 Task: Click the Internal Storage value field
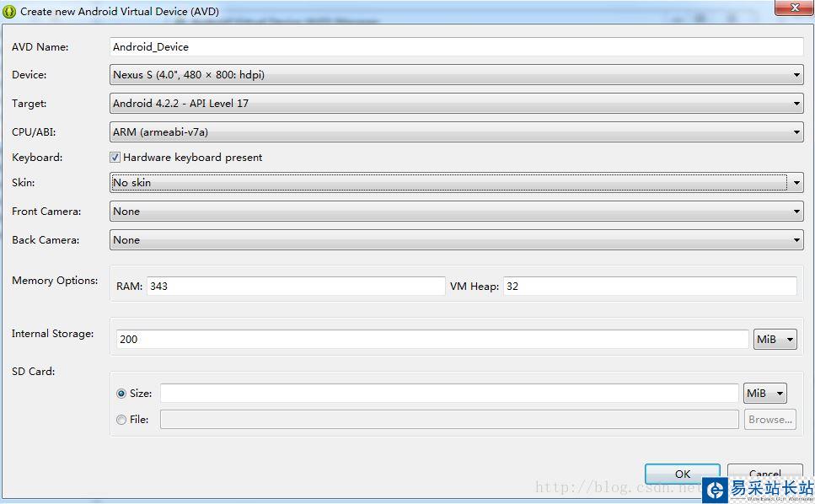coord(432,340)
